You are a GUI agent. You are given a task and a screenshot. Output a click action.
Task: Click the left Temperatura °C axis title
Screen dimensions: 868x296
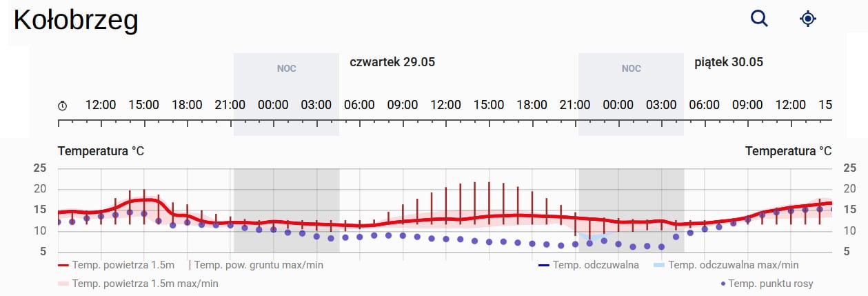point(101,151)
